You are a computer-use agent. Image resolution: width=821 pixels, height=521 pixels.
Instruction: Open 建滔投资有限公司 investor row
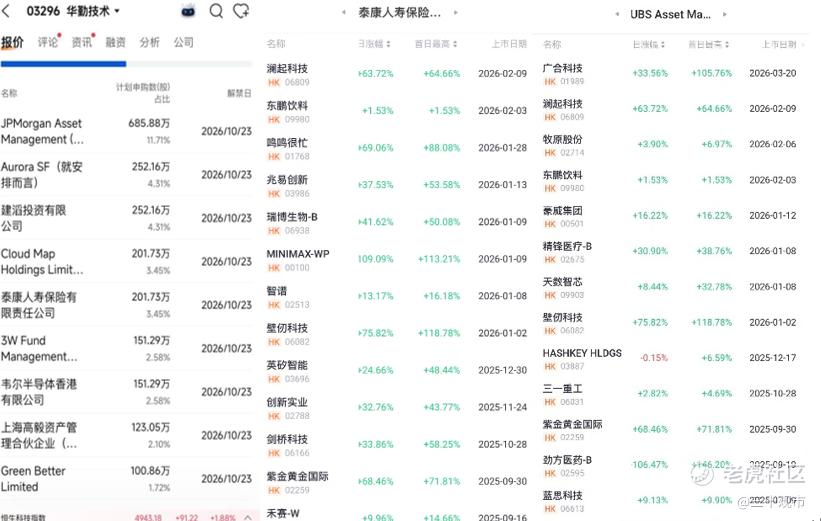[126, 218]
